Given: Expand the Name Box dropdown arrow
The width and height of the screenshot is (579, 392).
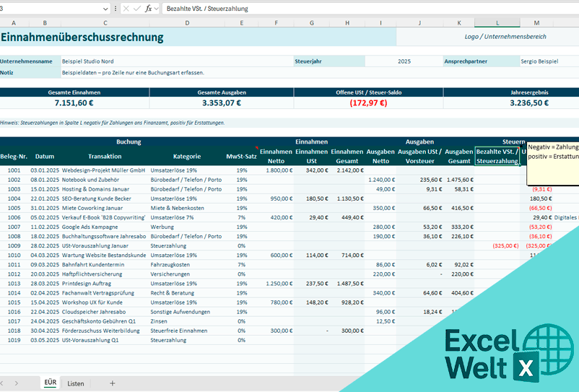Looking at the screenshot, I should (105, 9).
